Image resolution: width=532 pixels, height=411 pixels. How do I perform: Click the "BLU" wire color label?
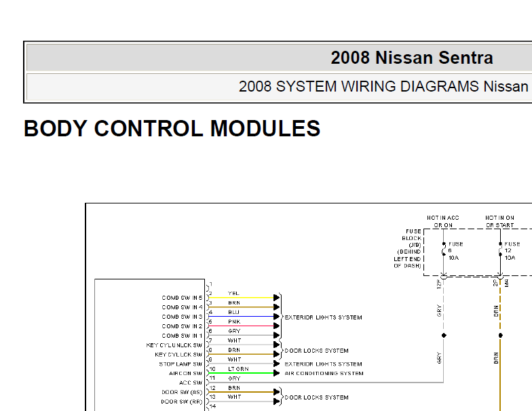click(233, 312)
